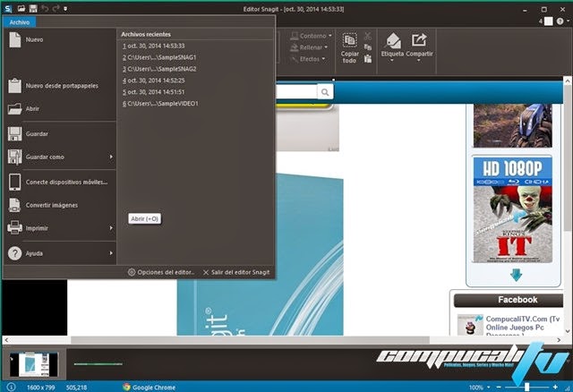Click the undo arrow in quick access toolbar
Viewport: 573px width, 392px height.
[45, 8]
